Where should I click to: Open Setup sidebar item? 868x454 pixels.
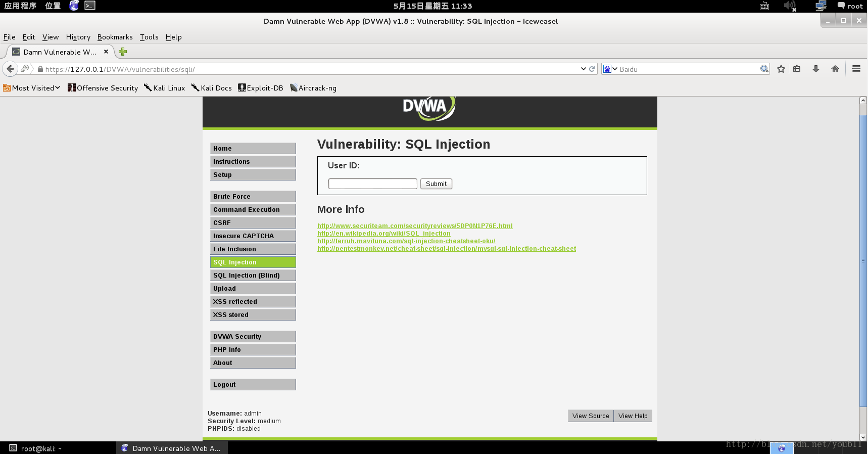[x=253, y=174]
